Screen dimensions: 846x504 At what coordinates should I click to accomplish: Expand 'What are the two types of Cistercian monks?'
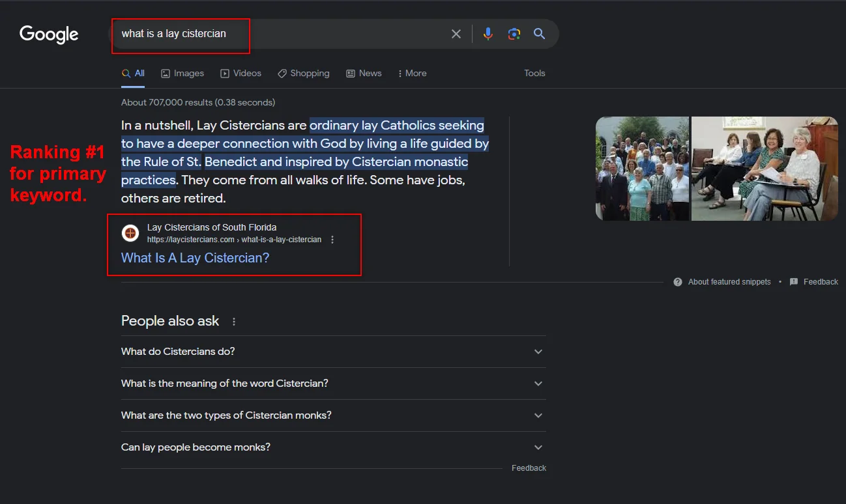(x=333, y=415)
